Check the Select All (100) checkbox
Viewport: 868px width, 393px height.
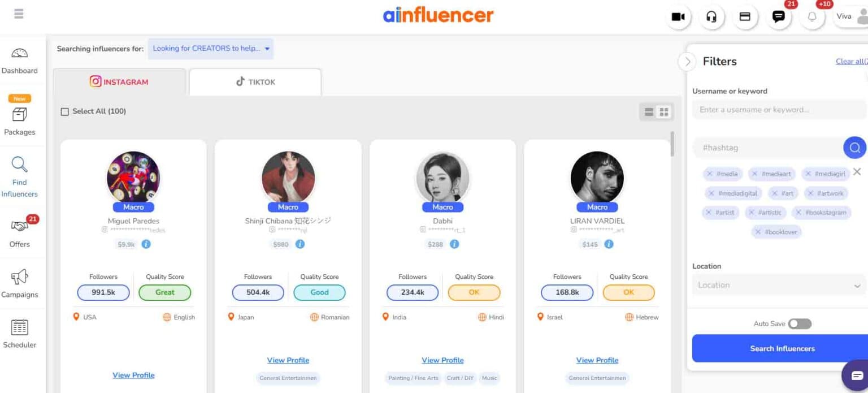[65, 111]
